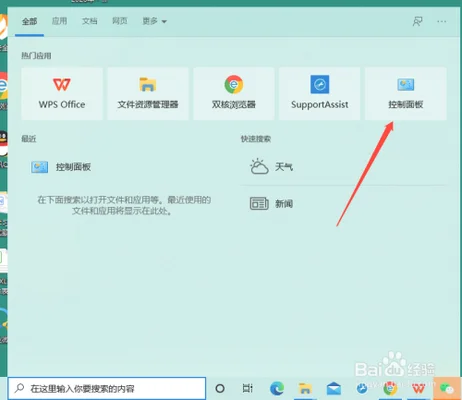This screenshot has height=400, width=462.
Task: Open File Explorer from taskbar
Action: click(x=305, y=389)
